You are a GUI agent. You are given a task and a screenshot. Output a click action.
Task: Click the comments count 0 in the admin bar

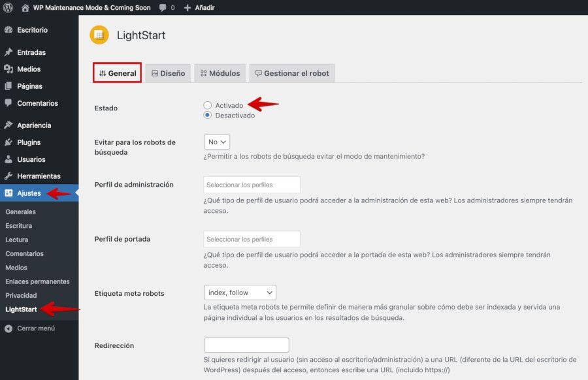(x=172, y=7)
